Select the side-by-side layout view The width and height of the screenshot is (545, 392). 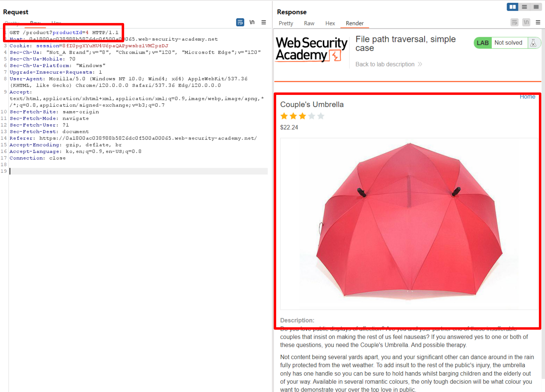(x=512, y=7)
